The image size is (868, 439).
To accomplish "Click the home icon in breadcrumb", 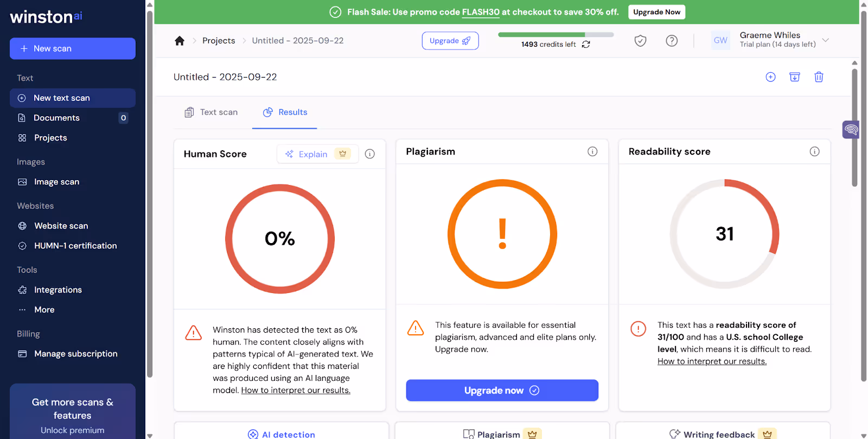I will [180, 41].
